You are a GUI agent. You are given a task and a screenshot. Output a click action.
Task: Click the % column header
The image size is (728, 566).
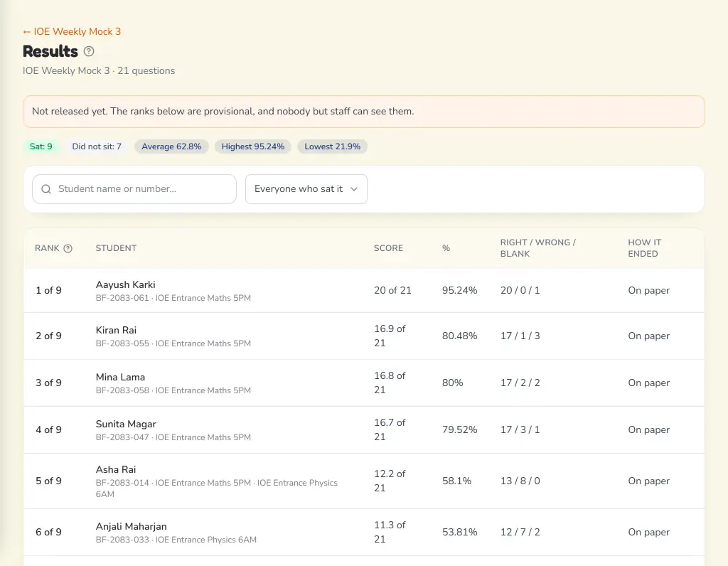pos(446,248)
